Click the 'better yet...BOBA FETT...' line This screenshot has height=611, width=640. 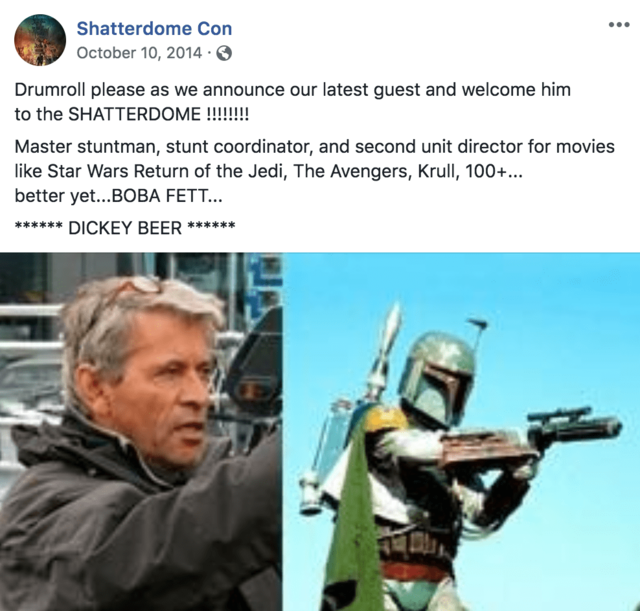coord(118,196)
